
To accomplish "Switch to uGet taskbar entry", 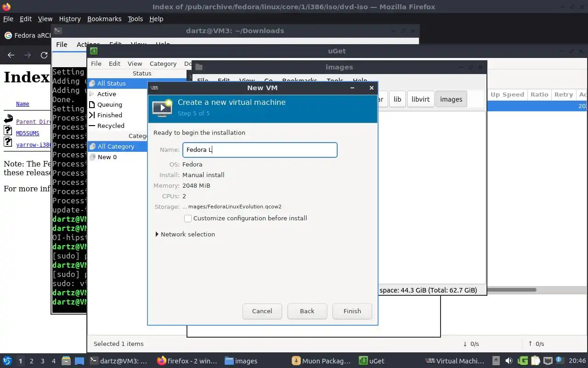I will point(372,361).
